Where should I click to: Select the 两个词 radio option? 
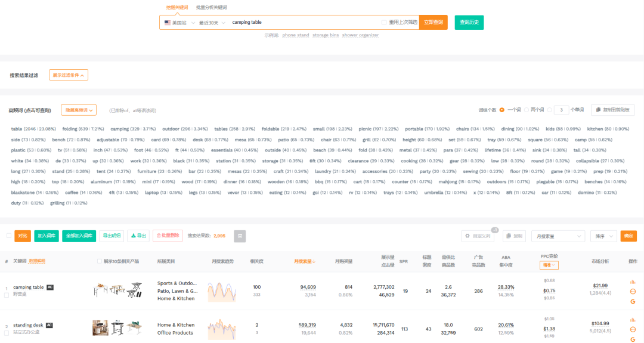526,110
